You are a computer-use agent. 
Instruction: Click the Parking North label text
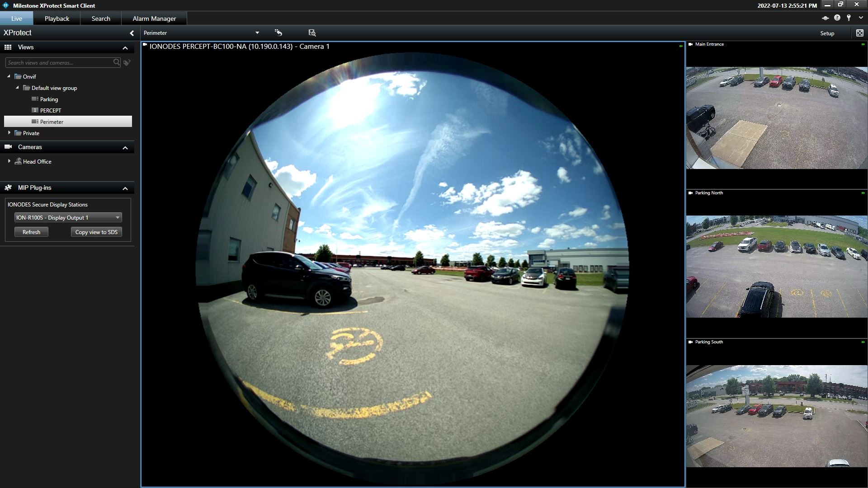[x=709, y=193]
